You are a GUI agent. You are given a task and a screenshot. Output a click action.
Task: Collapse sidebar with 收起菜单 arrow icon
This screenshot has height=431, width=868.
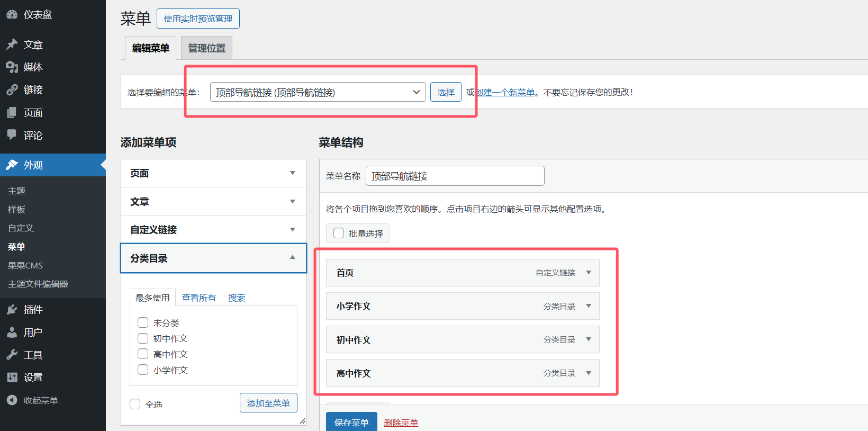(12, 400)
